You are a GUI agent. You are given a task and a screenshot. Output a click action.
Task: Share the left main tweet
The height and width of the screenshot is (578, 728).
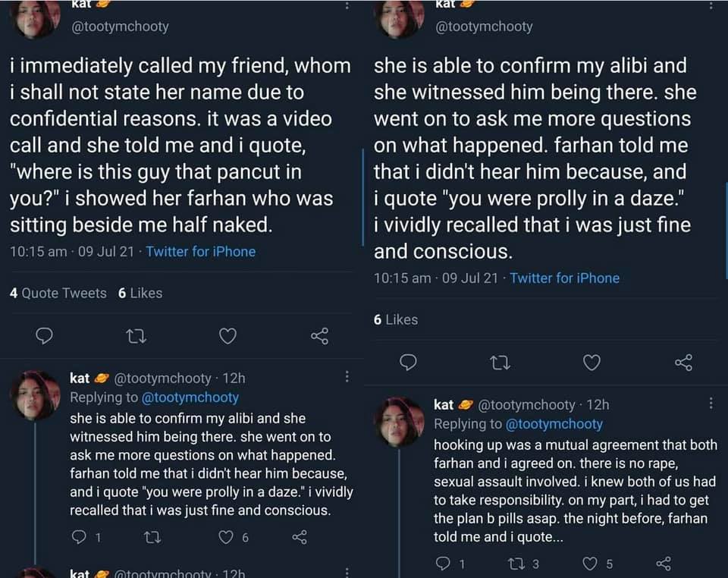(319, 335)
